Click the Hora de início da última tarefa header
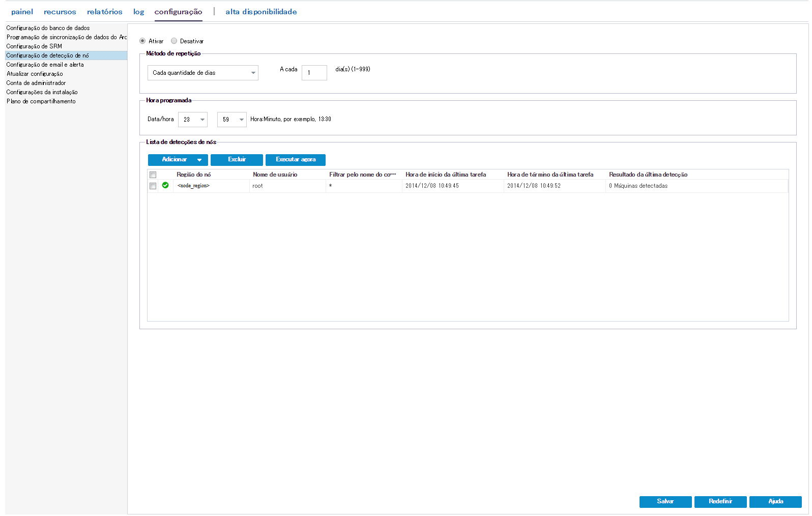The height and width of the screenshot is (516, 812). coord(453,175)
